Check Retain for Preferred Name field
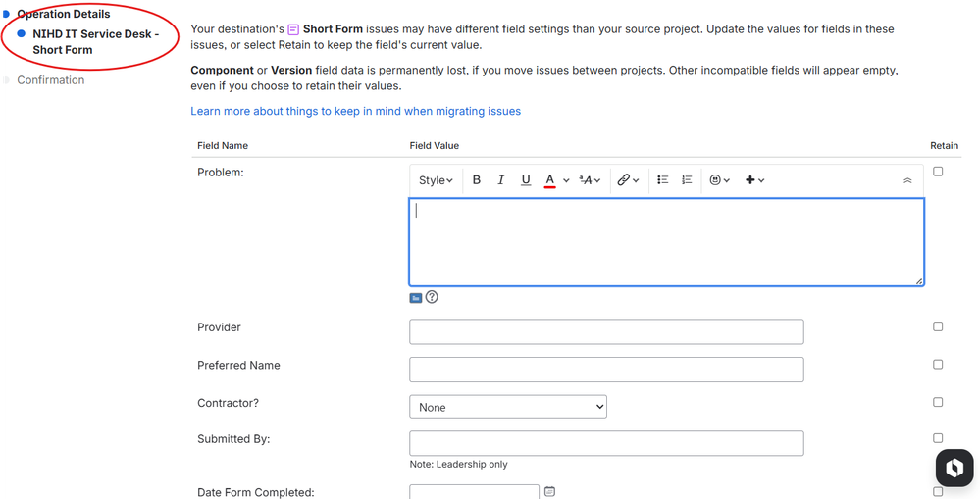 tap(938, 364)
